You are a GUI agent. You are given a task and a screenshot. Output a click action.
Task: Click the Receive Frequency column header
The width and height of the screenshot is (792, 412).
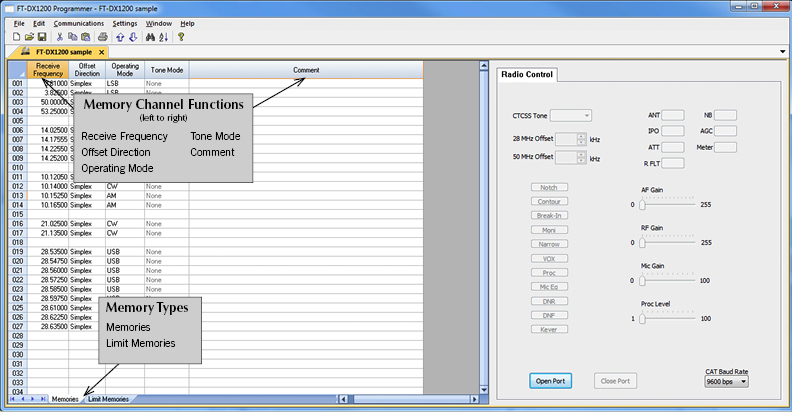pyautogui.click(x=48, y=70)
